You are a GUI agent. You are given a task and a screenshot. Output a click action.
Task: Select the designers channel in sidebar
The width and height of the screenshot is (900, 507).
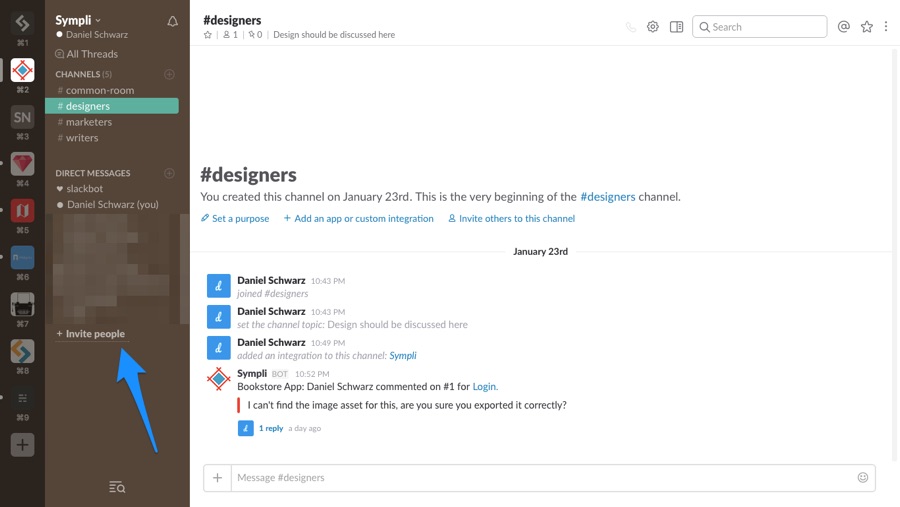112,106
